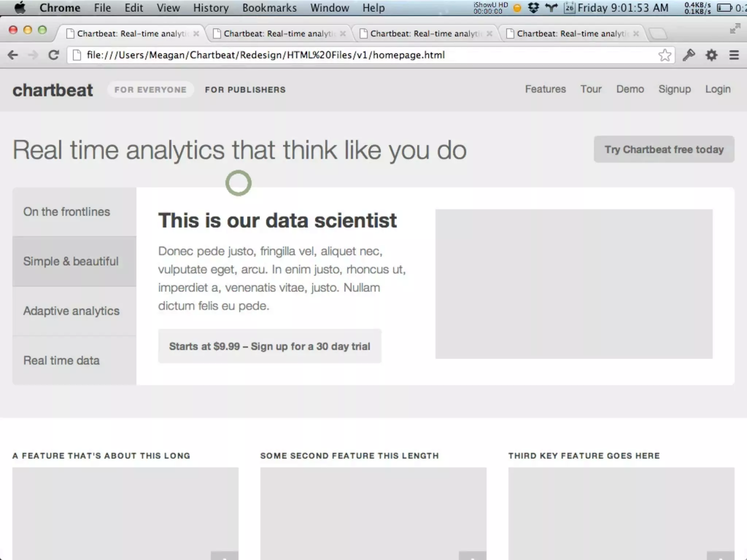Open the wrench tool extension icon
Viewport: 747px width, 560px height.
(689, 55)
